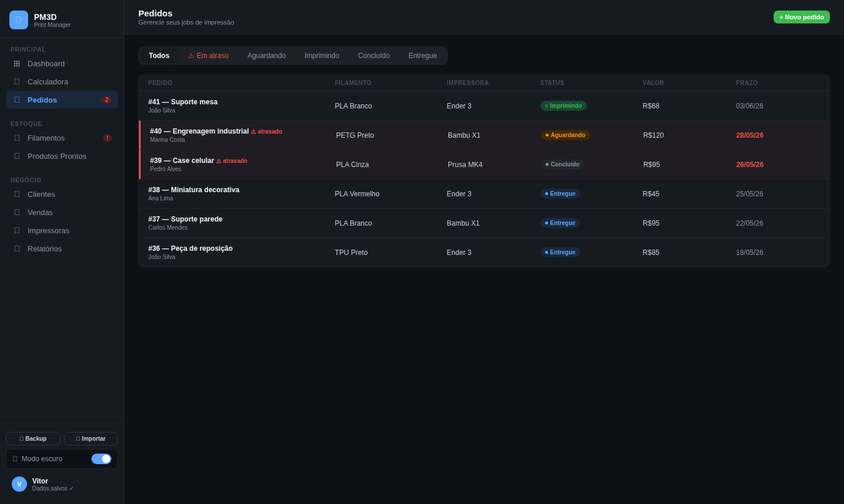Image resolution: width=844 pixels, height=504 pixels.
Task: Open the Relatórios page
Action: (62, 248)
